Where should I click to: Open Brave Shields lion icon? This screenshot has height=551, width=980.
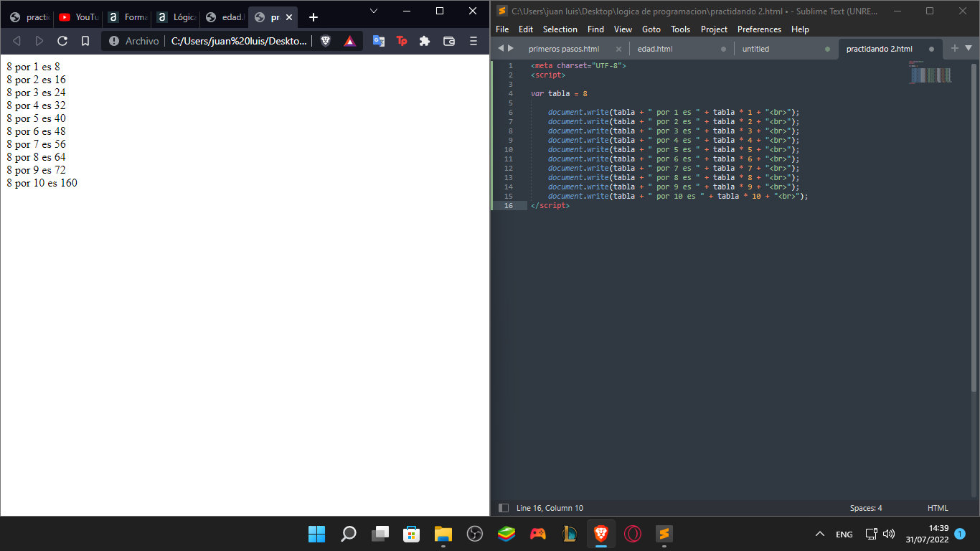click(326, 41)
